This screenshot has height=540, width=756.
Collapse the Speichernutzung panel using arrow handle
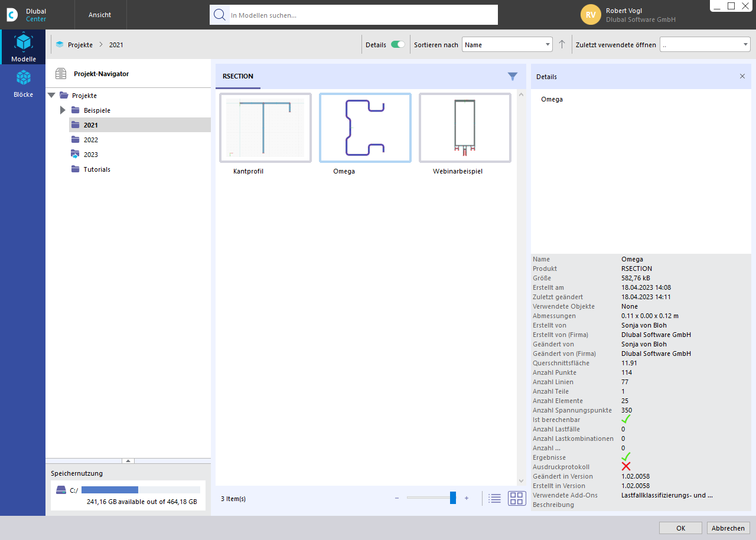coord(128,461)
